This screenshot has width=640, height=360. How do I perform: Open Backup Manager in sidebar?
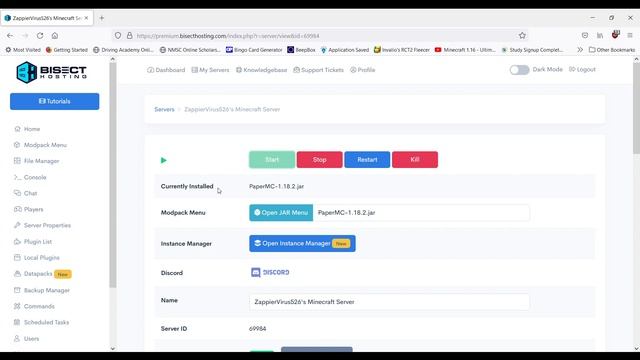point(42,290)
